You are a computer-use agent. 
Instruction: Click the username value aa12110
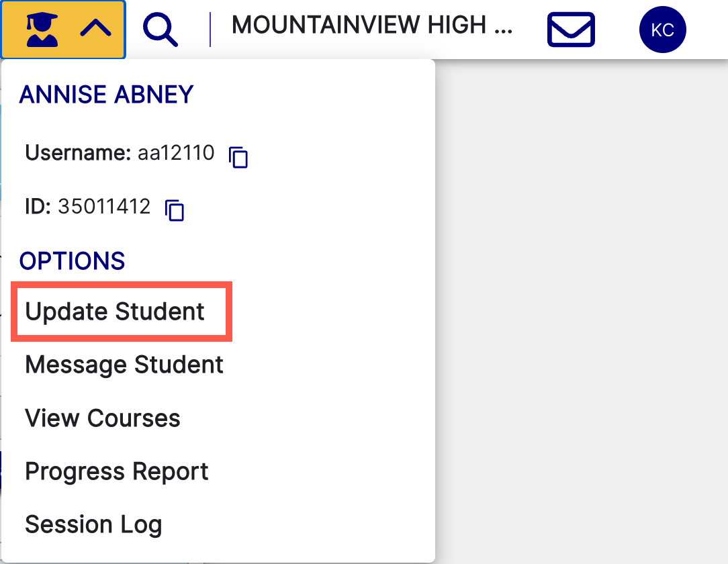tap(176, 152)
